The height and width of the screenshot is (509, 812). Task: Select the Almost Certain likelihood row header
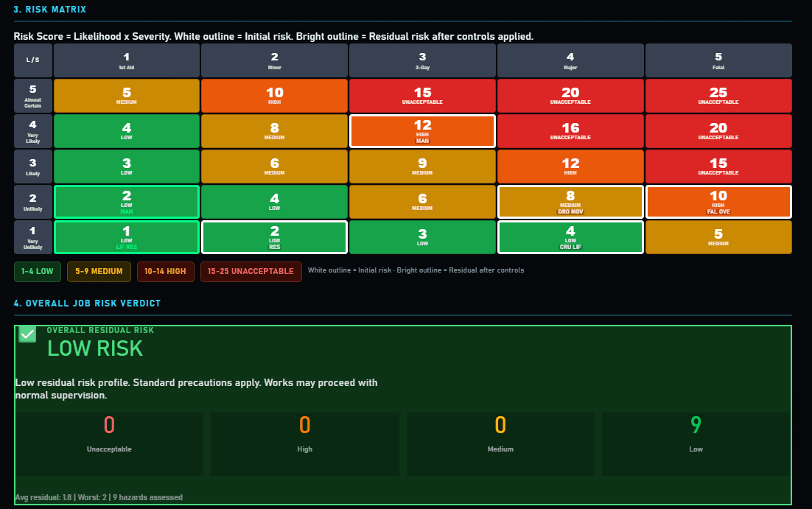click(32, 96)
